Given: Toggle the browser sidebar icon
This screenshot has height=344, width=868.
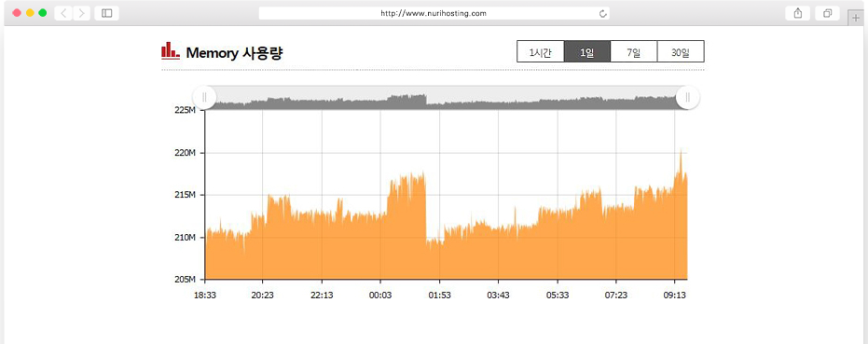Looking at the screenshot, I should pos(107,13).
